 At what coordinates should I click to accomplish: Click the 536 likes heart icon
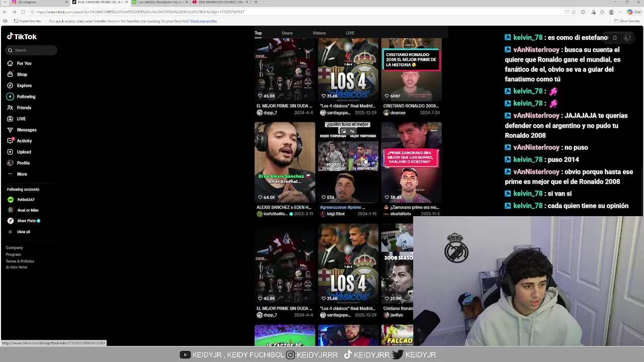323,198
